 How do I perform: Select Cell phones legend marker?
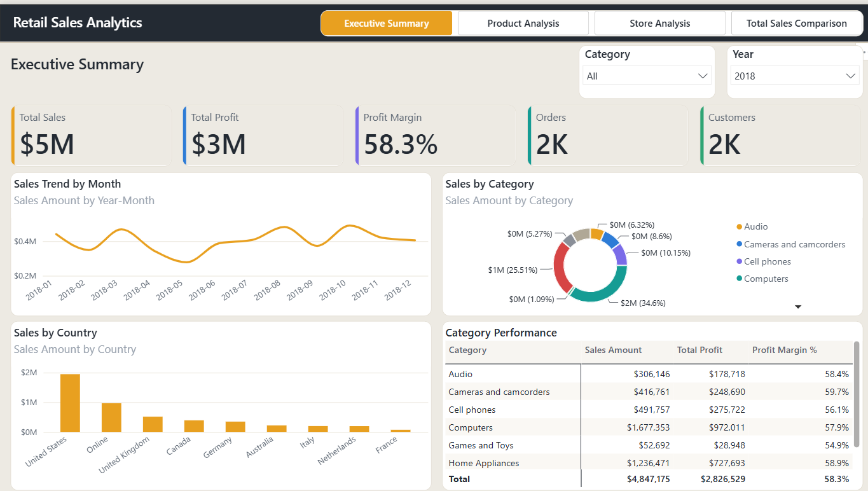(x=739, y=261)
